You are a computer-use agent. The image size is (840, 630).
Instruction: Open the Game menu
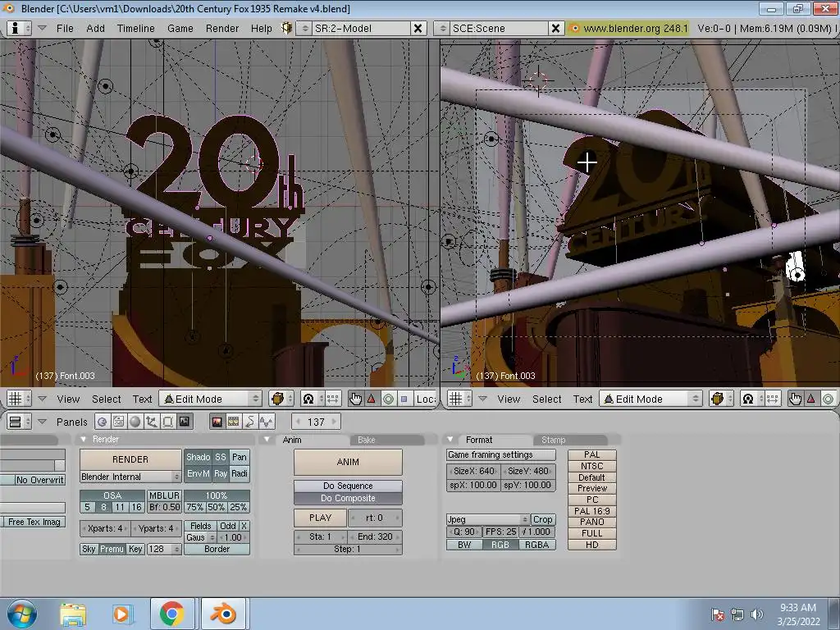pos(180,29)
